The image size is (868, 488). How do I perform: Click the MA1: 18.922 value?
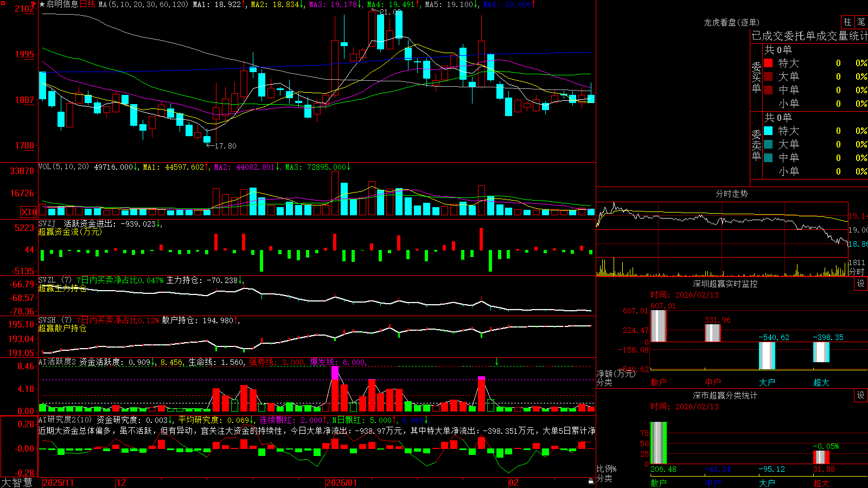tap(217, 4)
